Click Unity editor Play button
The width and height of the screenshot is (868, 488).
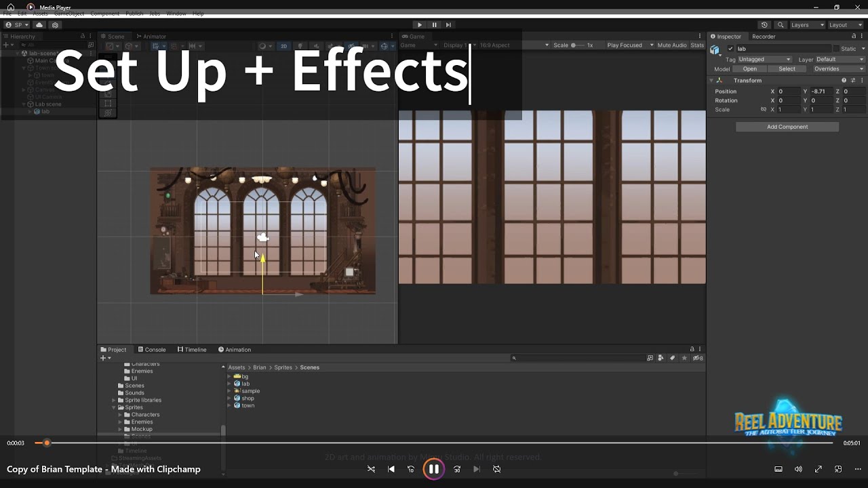pyautogui.click(x=419, y=25)
